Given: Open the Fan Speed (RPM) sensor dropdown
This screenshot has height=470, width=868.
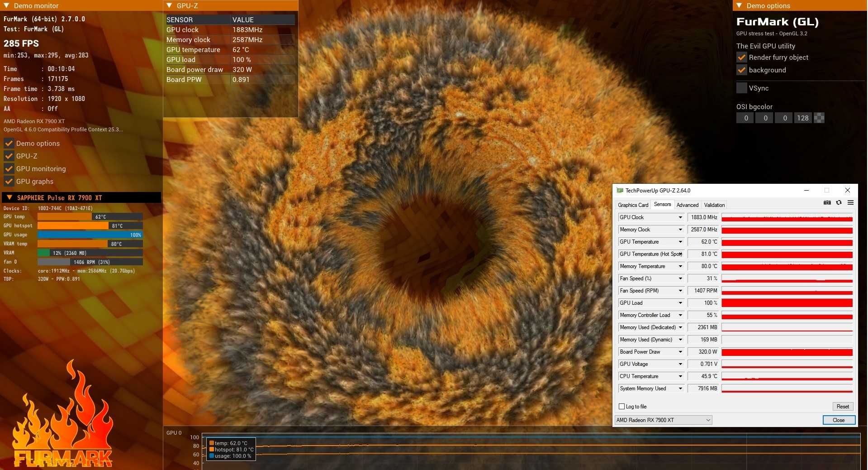Looking at the screenshot, I should (680, 291).
